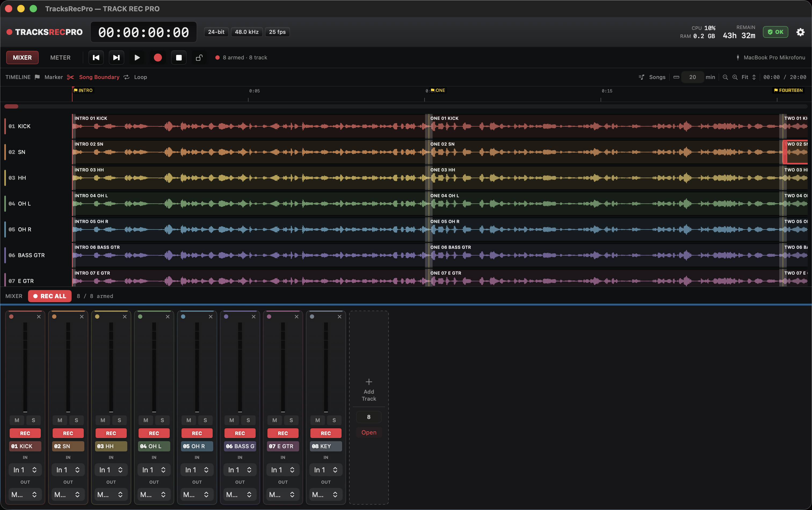The height and width of the screenshot is (510, 812).
Task: Switch to the MIXER tab
Action: [22, 58]
